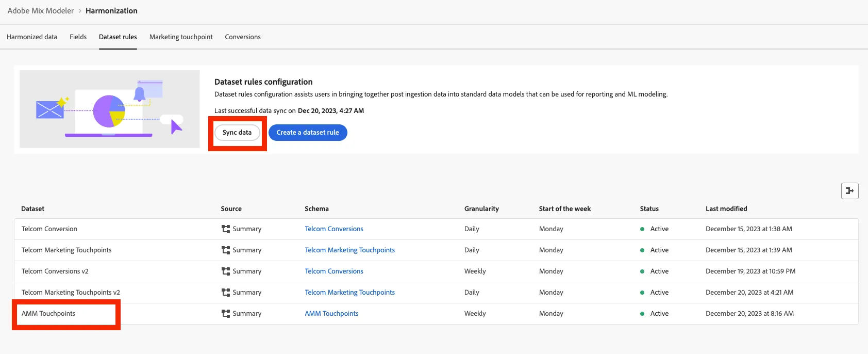Click the last sync date Dec 20, 2023, 4:27 AM
Image resolution: width=868 pixels, height=354 pixels.
point(331,111)
